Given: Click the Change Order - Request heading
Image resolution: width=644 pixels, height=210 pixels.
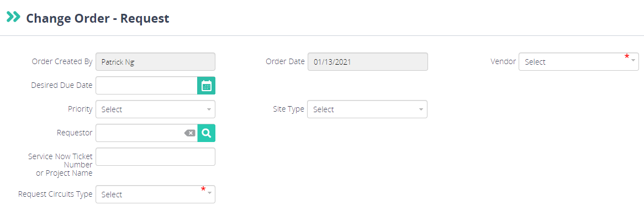Looking at the screenshot, I should [x=98, y=18].
